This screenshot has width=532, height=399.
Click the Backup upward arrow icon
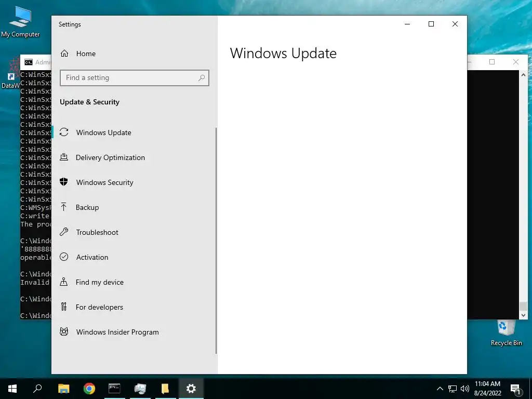coord(63,207)
